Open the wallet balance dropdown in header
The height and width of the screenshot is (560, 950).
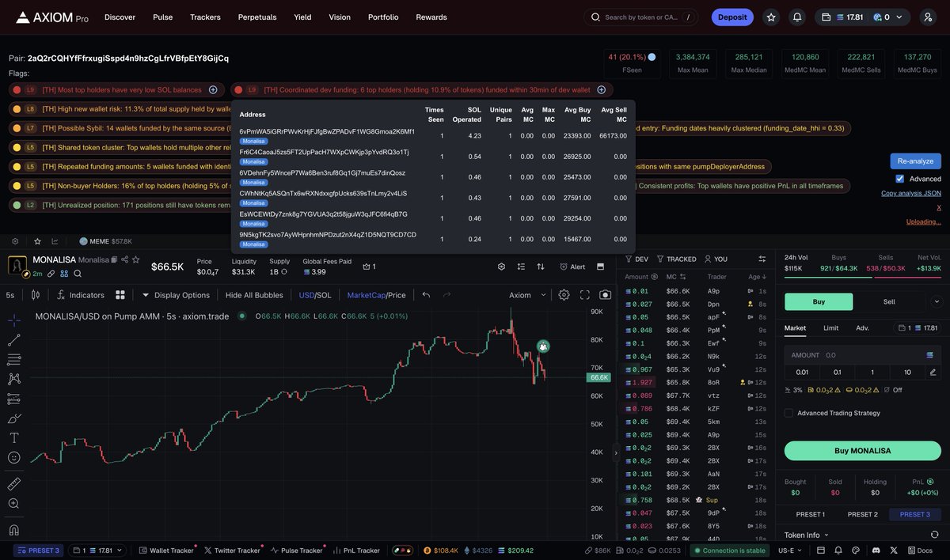pyautogui.click(x=863, y=17)
